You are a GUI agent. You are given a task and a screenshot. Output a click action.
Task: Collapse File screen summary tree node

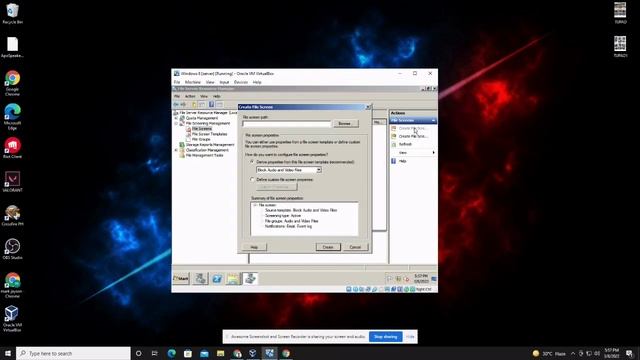click(255, 205)
